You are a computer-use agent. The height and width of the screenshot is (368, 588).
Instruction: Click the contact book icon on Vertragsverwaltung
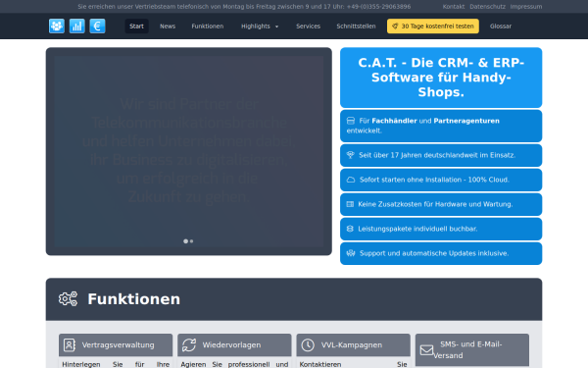pyautogui.click(x=70, y=344)
